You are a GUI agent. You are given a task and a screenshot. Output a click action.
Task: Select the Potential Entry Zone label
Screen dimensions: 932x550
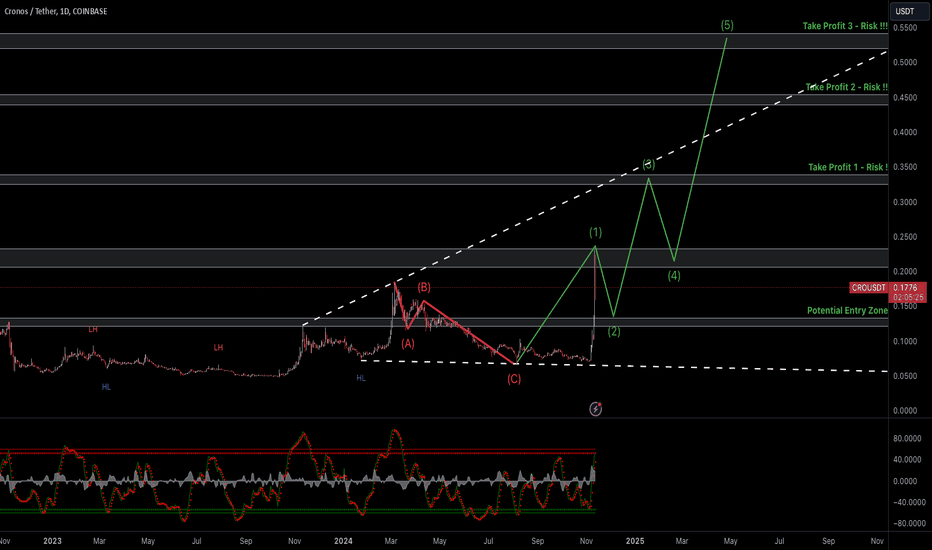[848, 311]
